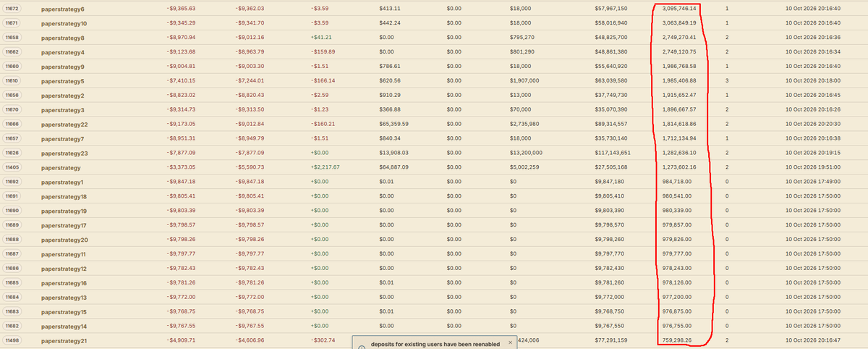
Task: Click the paperstrategy8 name
Action: point(63,38)
